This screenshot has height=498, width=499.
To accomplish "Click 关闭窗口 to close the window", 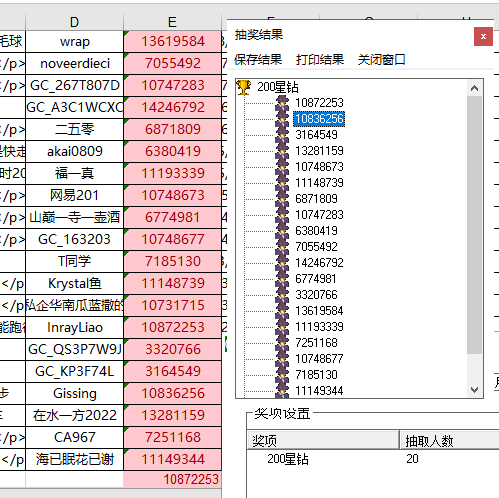I will pos(382,60).
